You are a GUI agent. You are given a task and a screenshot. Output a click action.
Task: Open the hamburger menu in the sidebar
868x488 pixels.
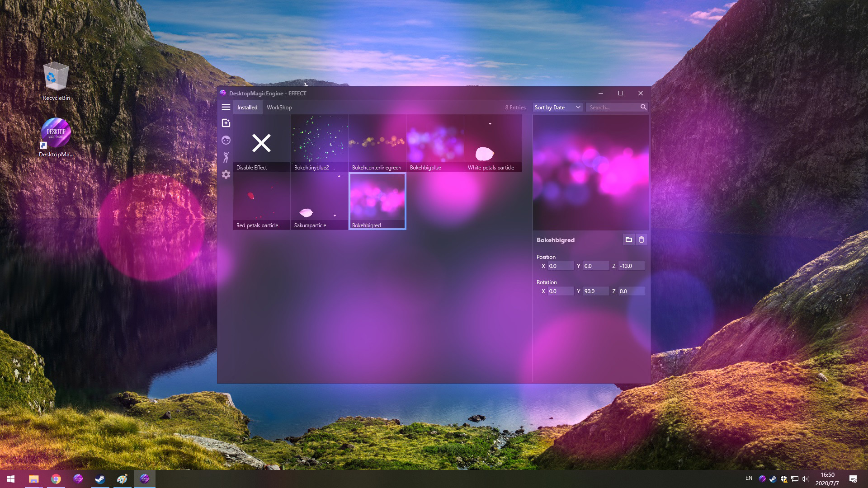(226, 107)
